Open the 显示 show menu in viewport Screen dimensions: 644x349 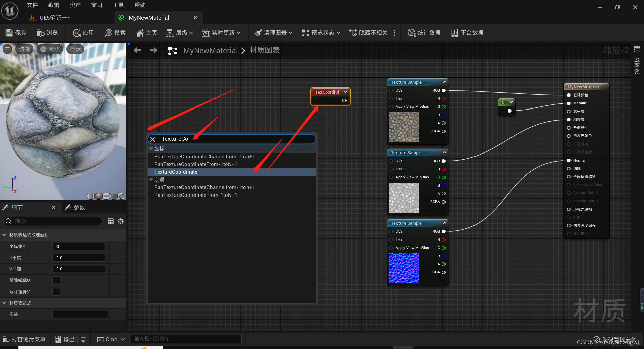point(75,49)
